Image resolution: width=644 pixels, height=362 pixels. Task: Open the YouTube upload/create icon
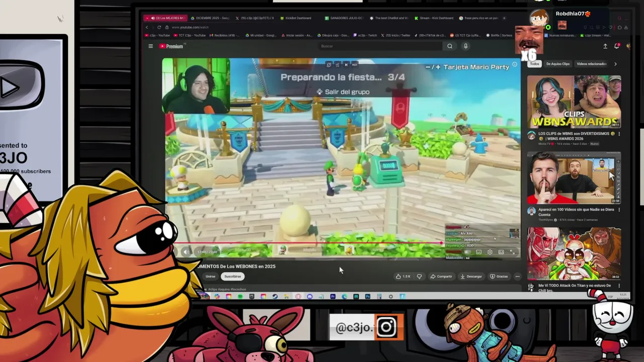605,46
